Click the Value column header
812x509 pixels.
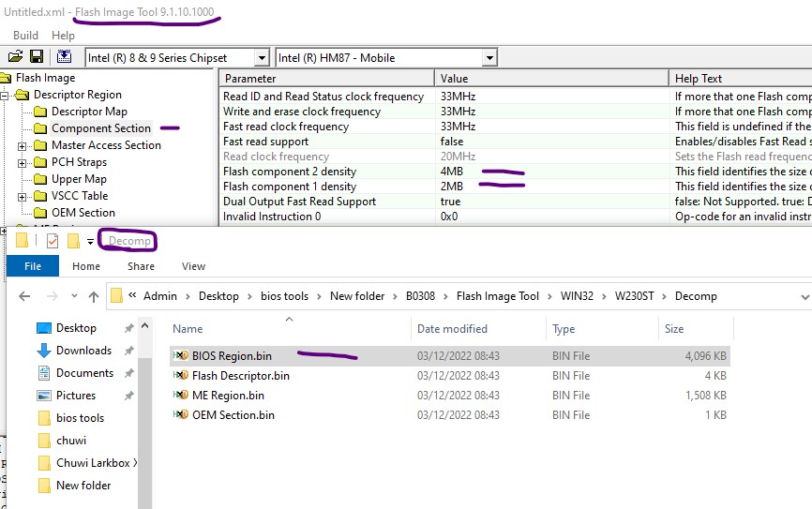551,78
